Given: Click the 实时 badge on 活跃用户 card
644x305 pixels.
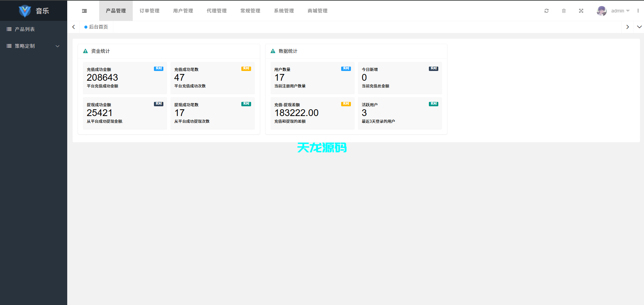Looking at the screenshot, I should 433,104.
